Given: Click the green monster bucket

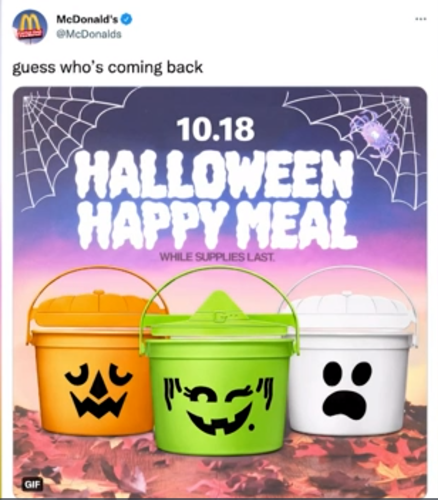Looking at the screenshot, I should tap(219, 370).
